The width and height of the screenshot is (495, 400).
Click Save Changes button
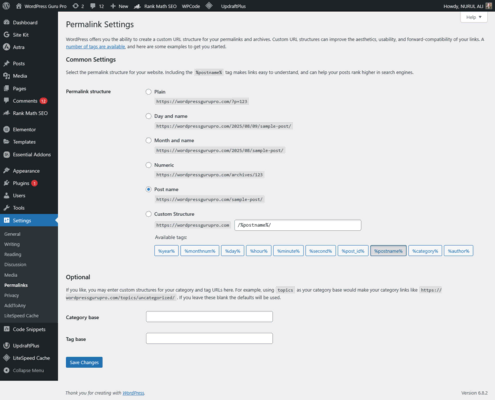click(84, 362)
